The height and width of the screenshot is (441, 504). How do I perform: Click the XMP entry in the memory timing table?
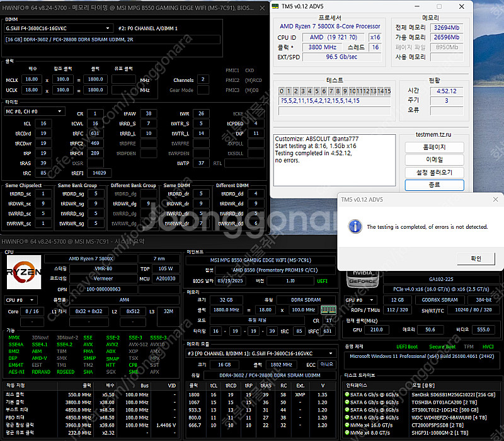[x=301, y=394]
